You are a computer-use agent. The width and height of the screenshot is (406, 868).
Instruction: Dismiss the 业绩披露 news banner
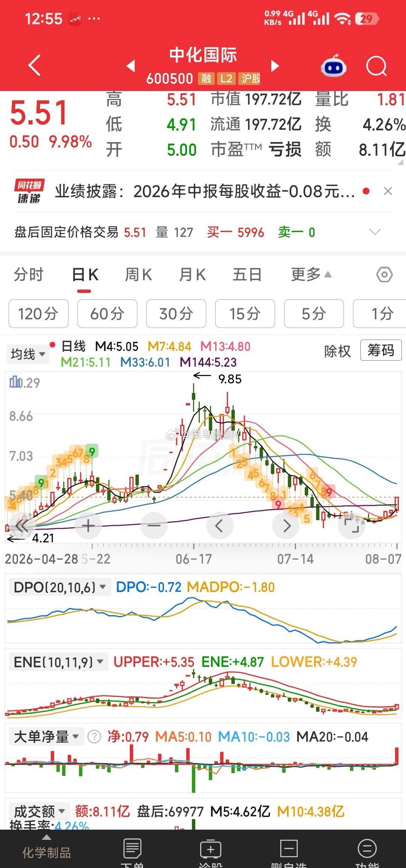click(x=388, y=191)
